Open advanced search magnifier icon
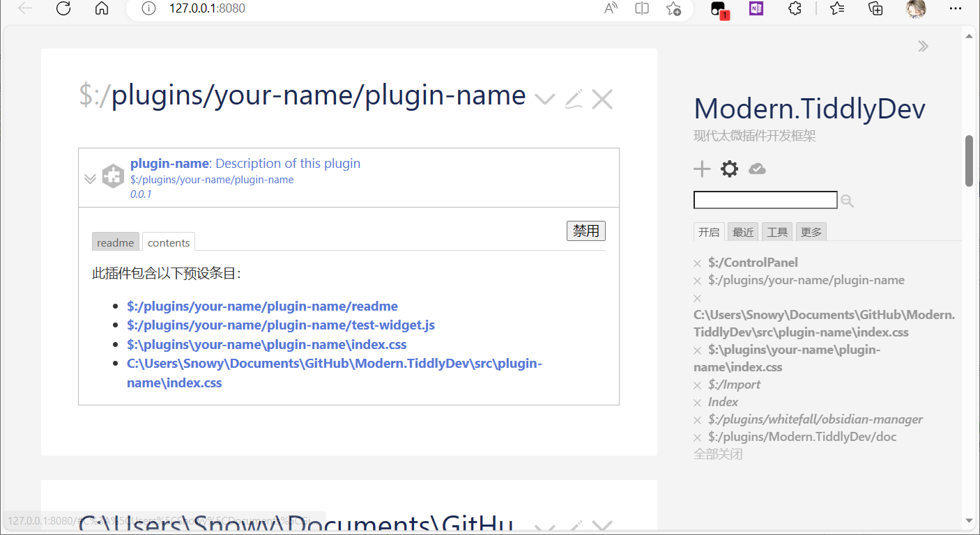The height and width of the screenshot is (535, 980). point(848,201)
